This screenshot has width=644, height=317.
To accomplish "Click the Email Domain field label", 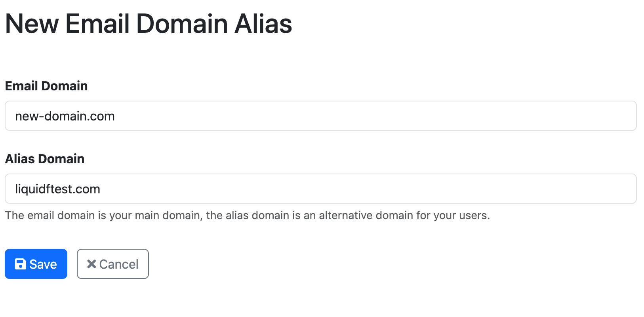I will point(46,86).
